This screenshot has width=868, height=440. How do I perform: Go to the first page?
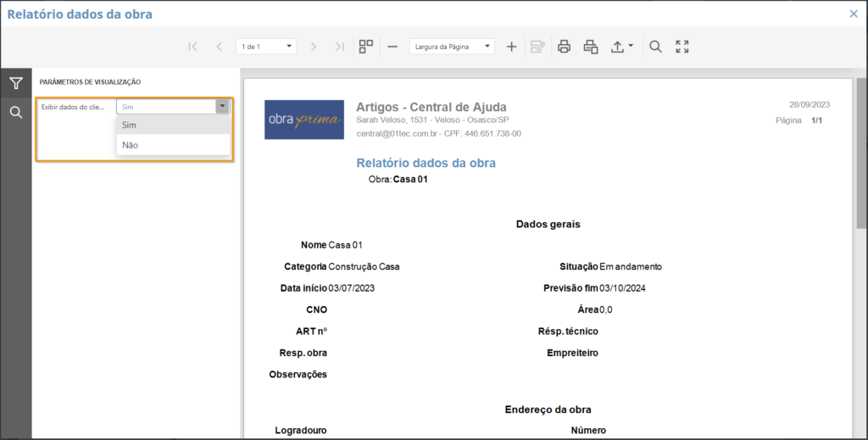pyautogui.click(x=192, y=47)
